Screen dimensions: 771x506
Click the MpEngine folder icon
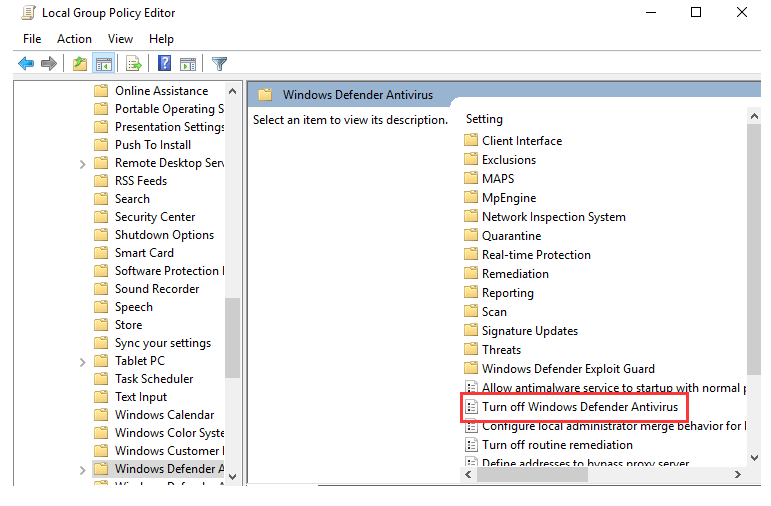pos(471,197)
